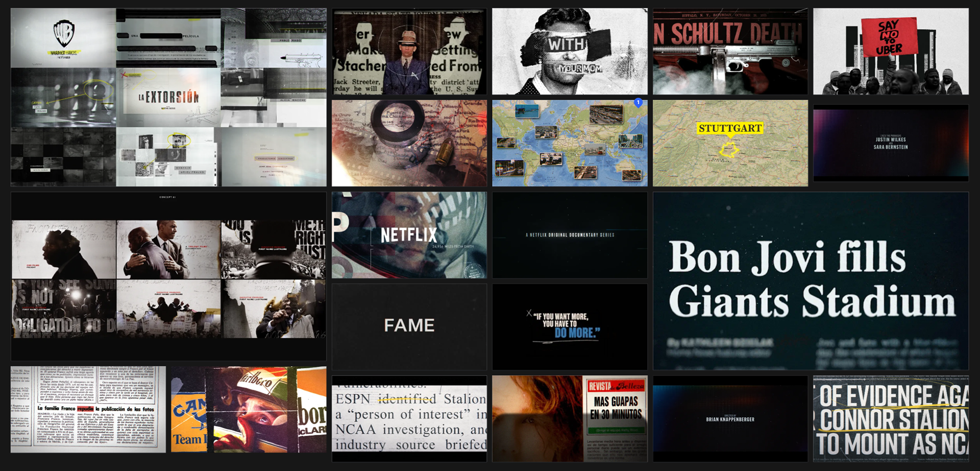Select the Justin Wilkes Sara Bernstein credits thumbnail
Viewport: 980px width, 471px height.
[891, 143]
